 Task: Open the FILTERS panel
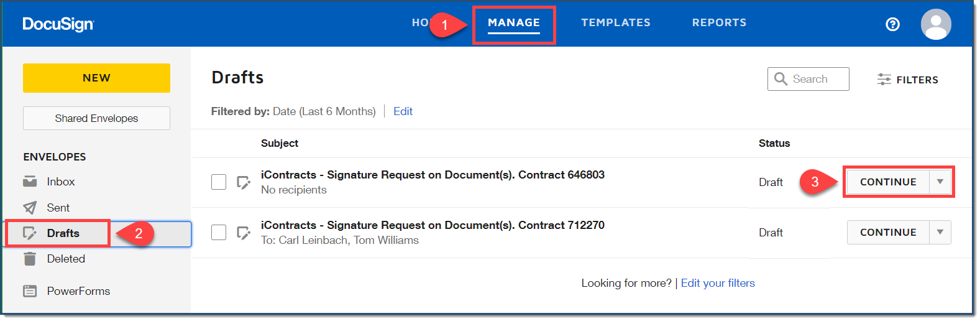(907, 80)
